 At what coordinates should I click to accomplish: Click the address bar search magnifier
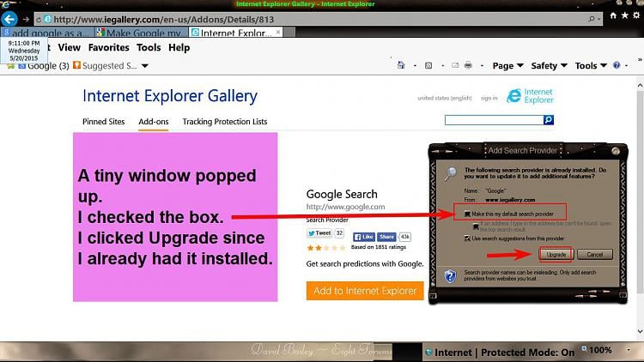pos(592,19)
